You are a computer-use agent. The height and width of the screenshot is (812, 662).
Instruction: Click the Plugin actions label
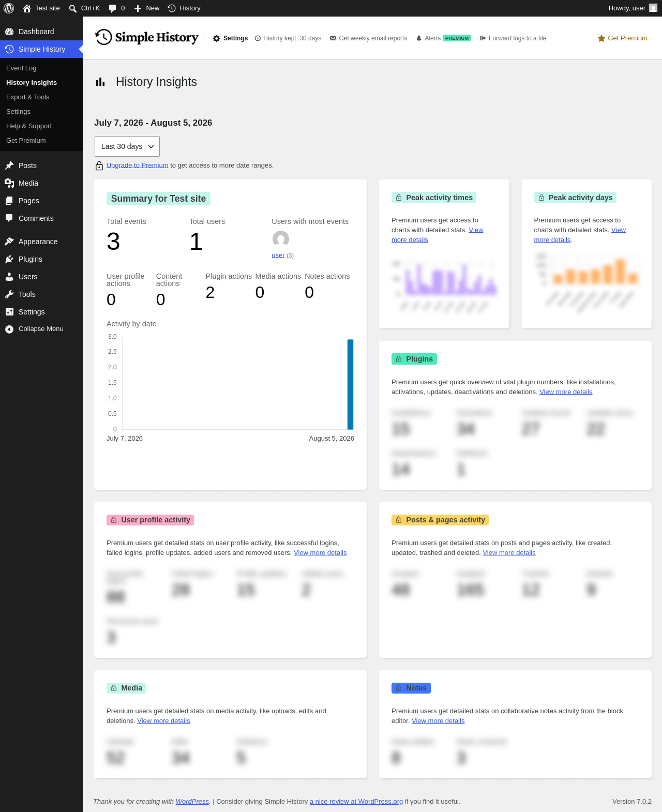coord(229,276)
